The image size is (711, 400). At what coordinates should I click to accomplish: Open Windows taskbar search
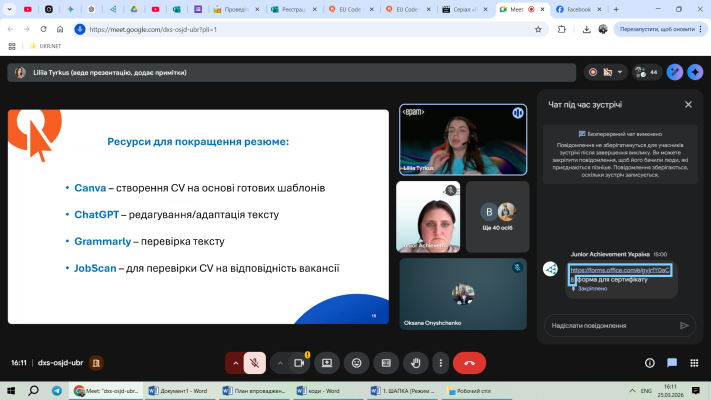point(33,390)
